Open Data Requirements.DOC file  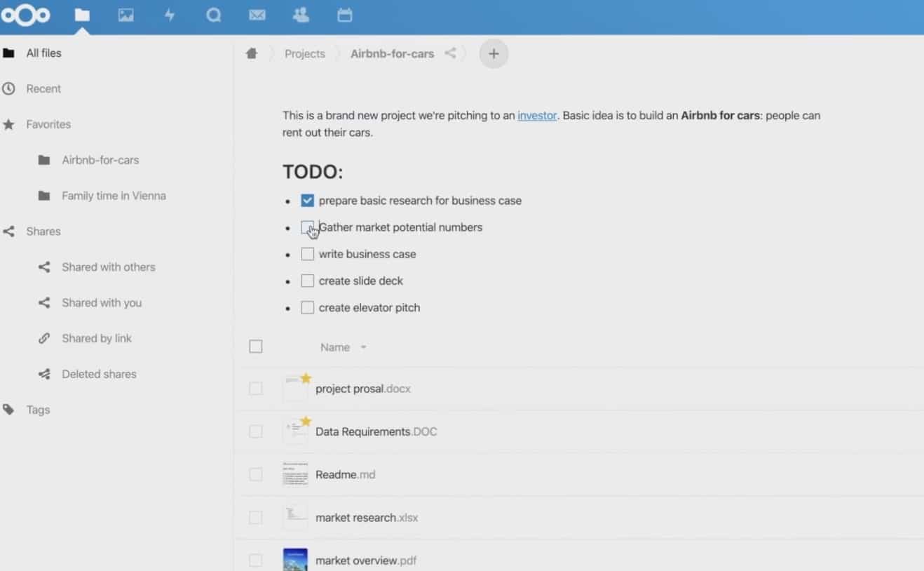point(376,431)
